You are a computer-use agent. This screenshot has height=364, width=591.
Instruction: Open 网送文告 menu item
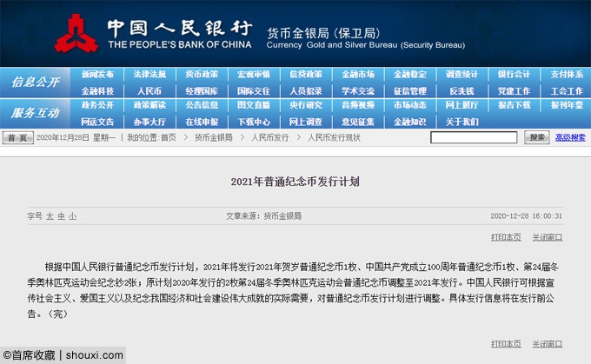coord(97,122)
